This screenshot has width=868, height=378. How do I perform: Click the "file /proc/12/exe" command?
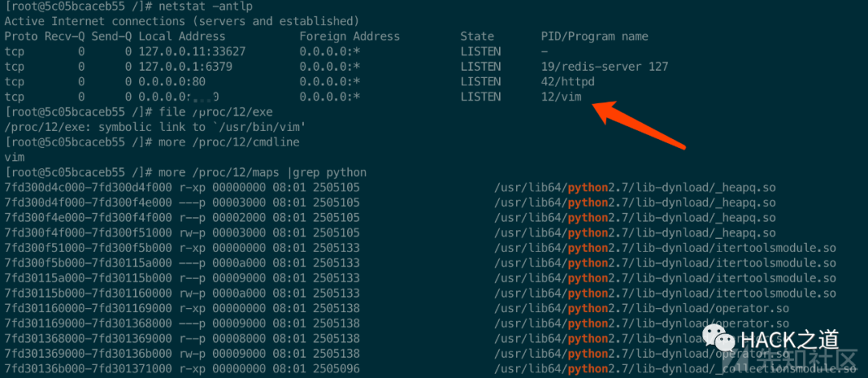215,112
